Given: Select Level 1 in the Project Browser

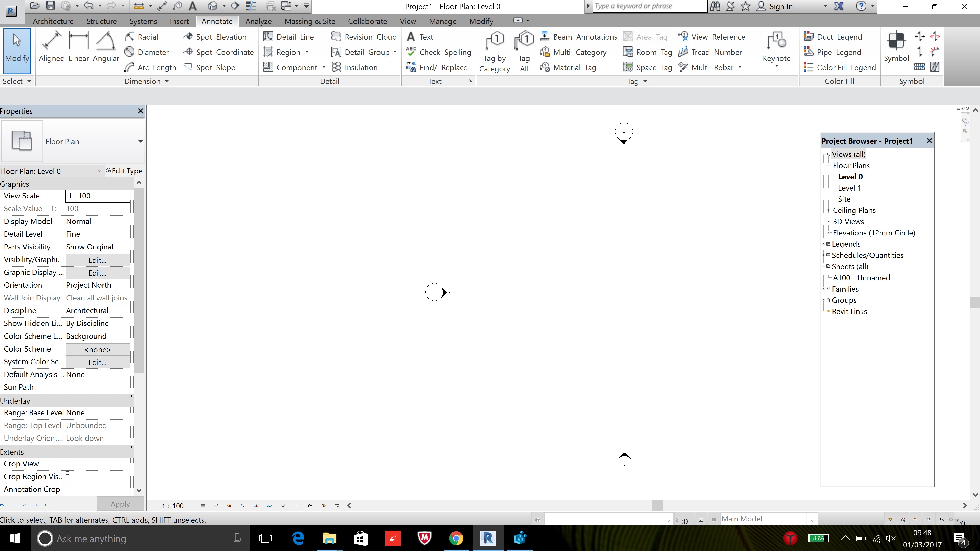Looking at the screenshot, I should tap(849, 187).
